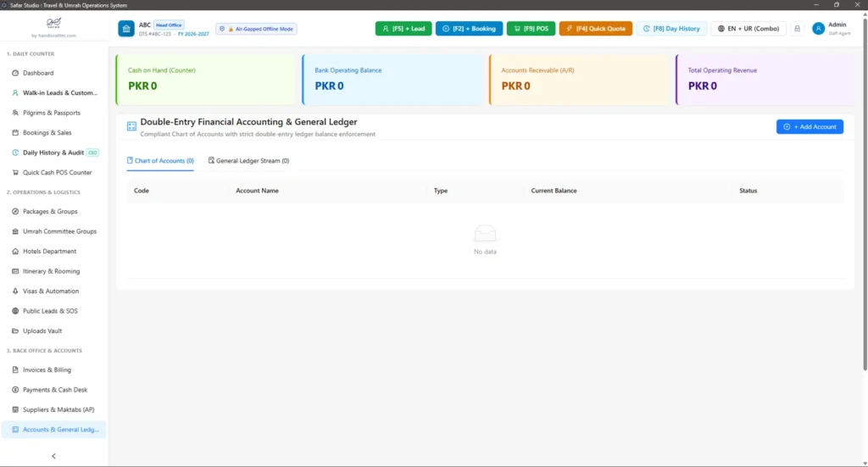Collapse the sidebar with the chevron
Screen dimensions: 868x467
click(x=53, y=457)
